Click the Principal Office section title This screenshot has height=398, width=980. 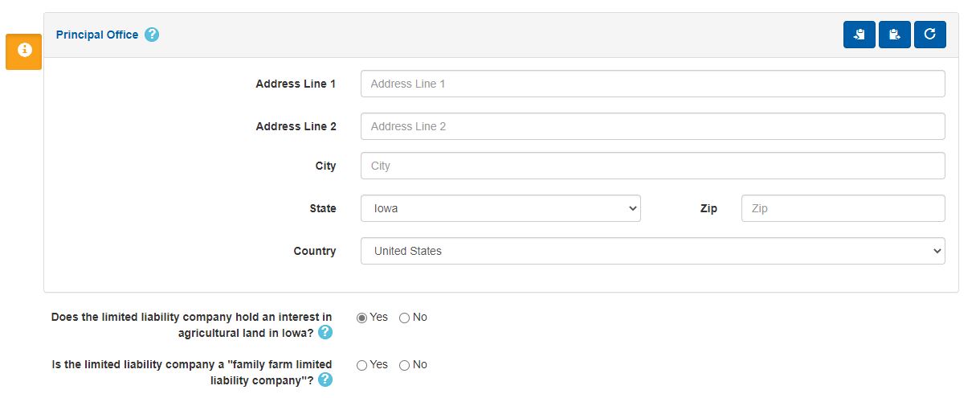point(97,35)
